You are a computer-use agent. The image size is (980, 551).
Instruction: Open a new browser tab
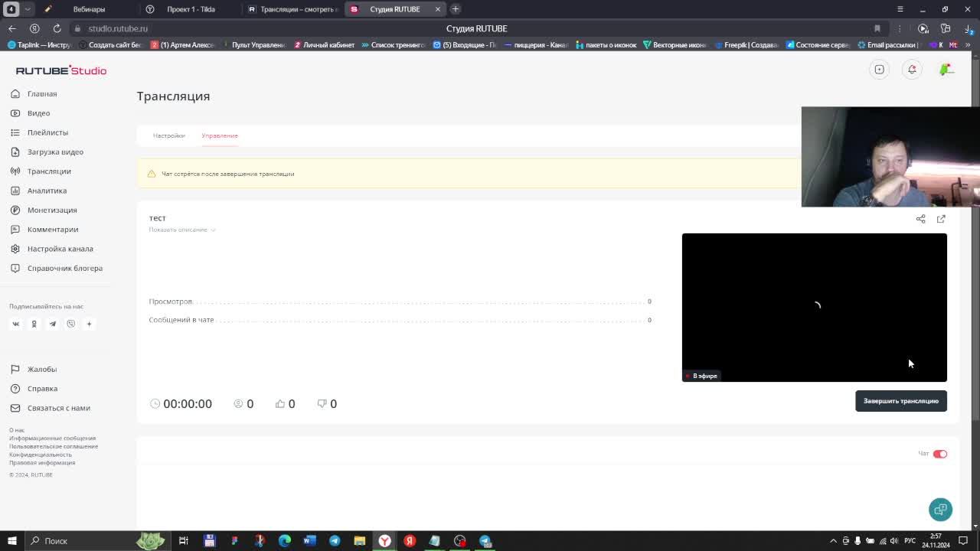[456, 9]
